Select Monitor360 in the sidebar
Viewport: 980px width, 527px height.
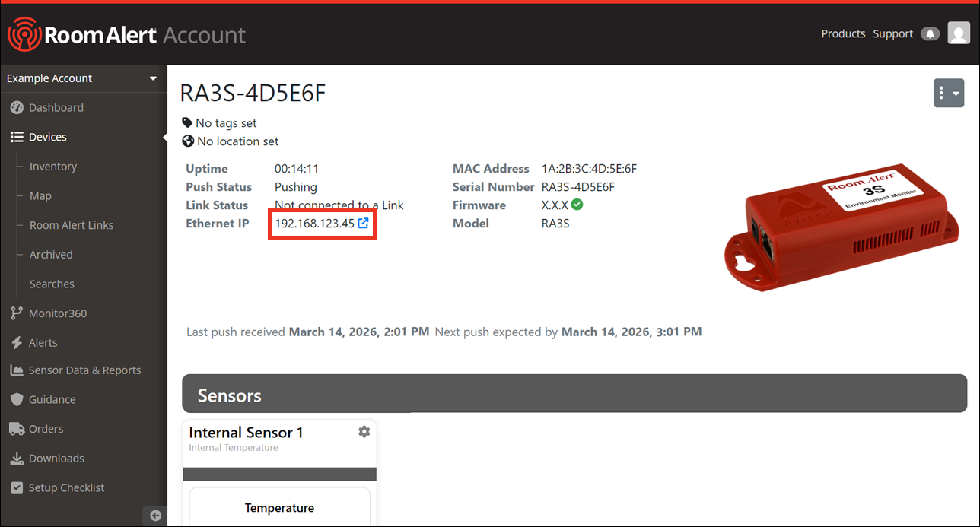point(57,313)
